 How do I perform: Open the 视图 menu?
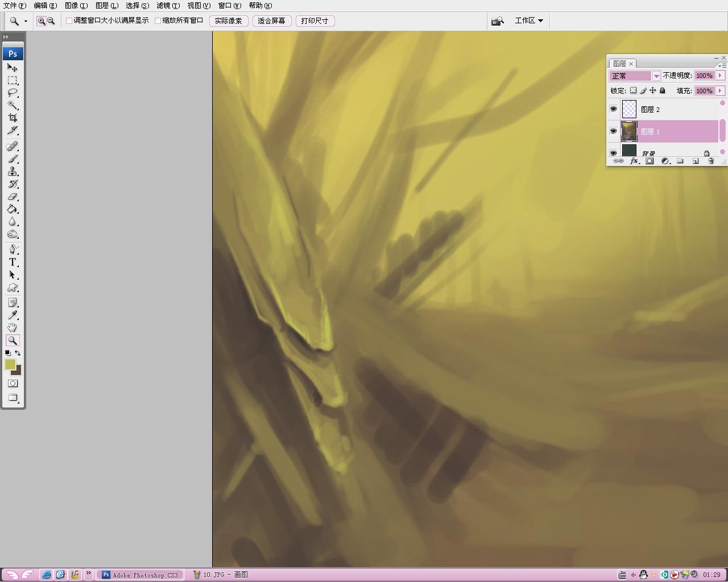(x=198, y=6)
